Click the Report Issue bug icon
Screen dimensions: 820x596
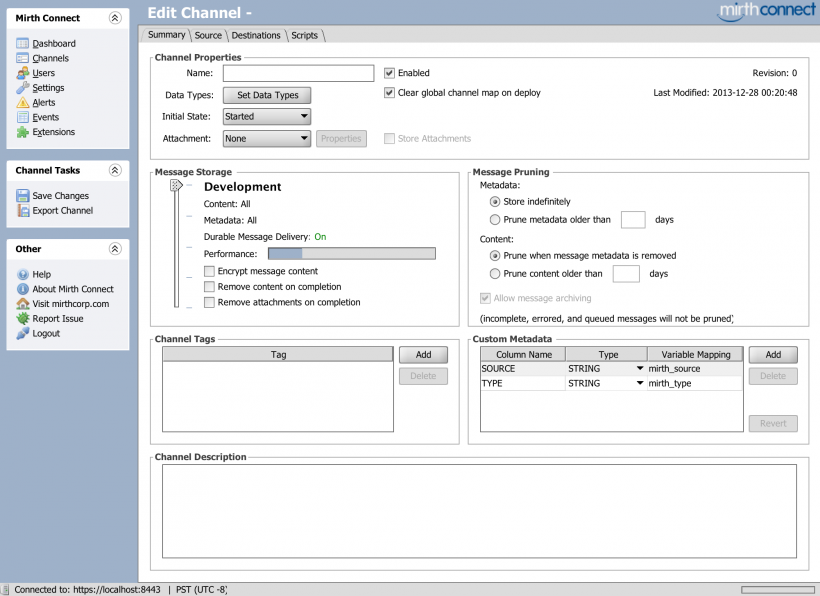coord(23,319)
